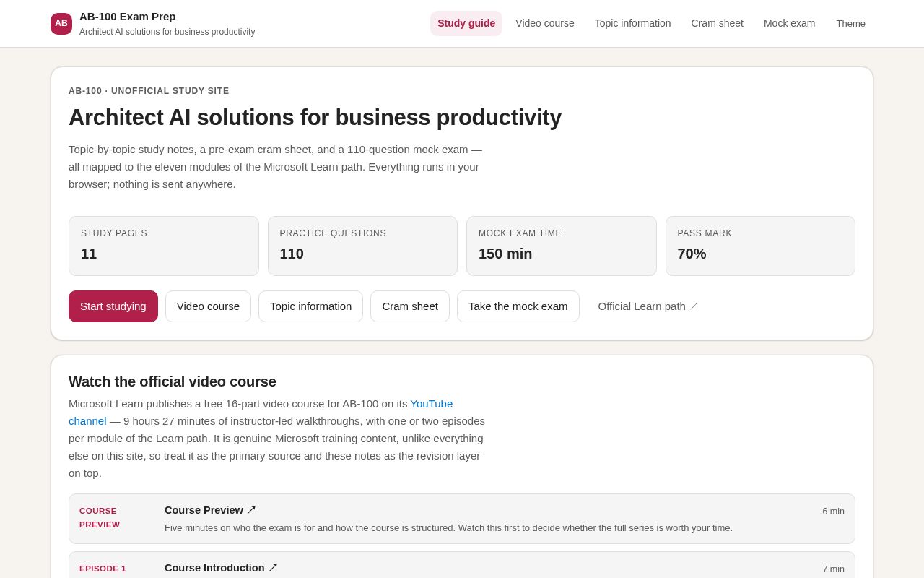
Task: Select the Practice Questions stat card
Action: pyautogui.click(x=362, y=246)
